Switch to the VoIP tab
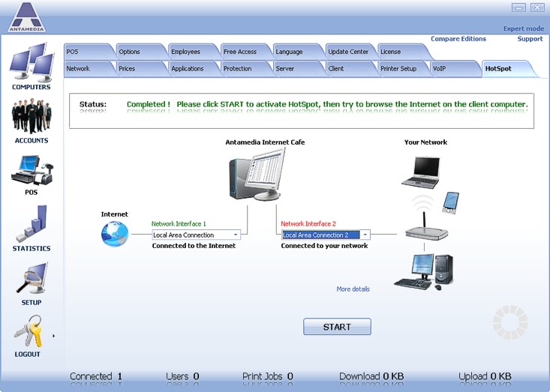 click(454, 69)
